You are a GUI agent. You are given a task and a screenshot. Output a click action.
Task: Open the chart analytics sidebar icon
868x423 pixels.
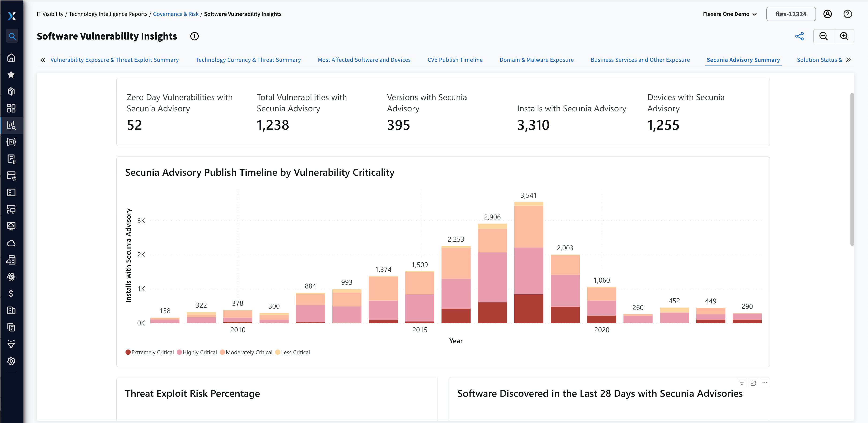11,125
